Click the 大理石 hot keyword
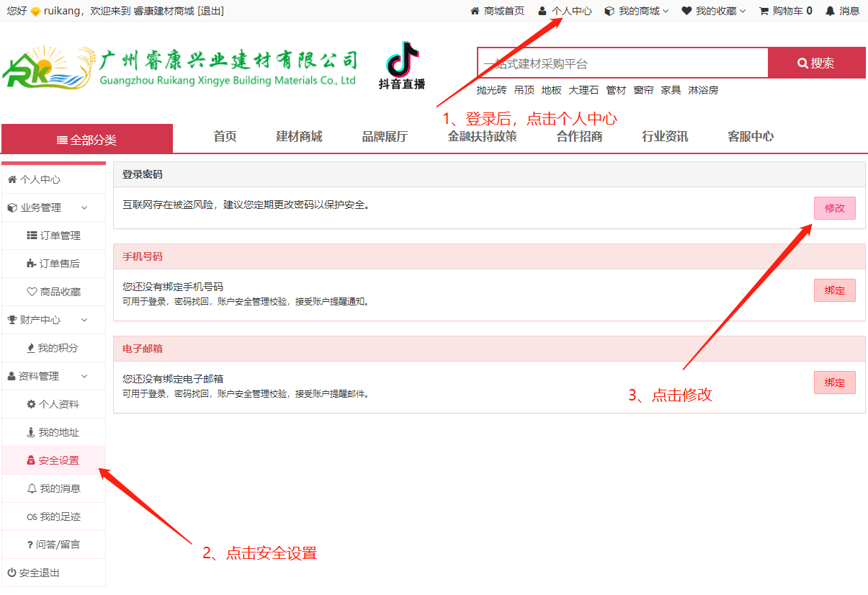 pyautogui.click(x=583, y=90)
